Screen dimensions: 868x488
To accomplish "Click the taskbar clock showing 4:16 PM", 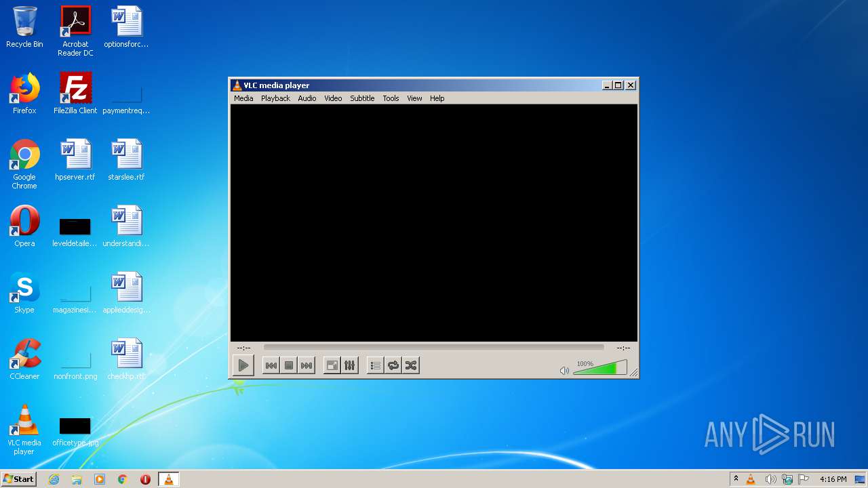I will tap(833, 479).
